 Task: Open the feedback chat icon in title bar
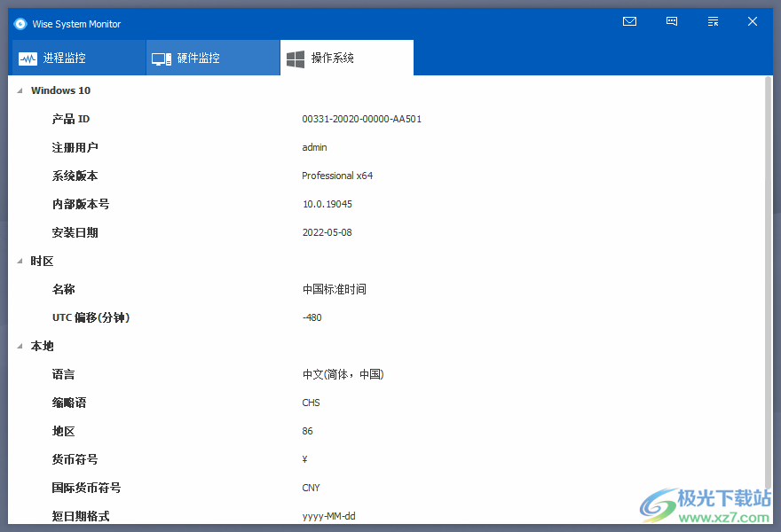[x=672, y=21]
